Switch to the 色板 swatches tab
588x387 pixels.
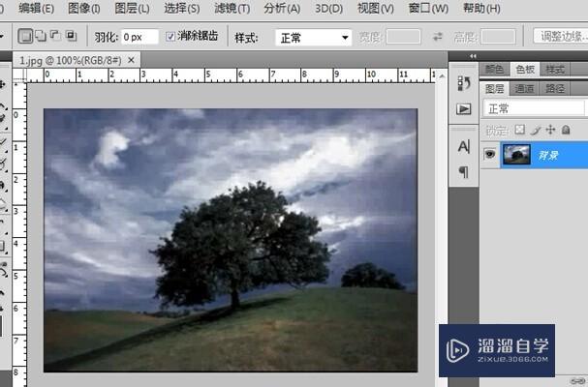pos(525,69)
